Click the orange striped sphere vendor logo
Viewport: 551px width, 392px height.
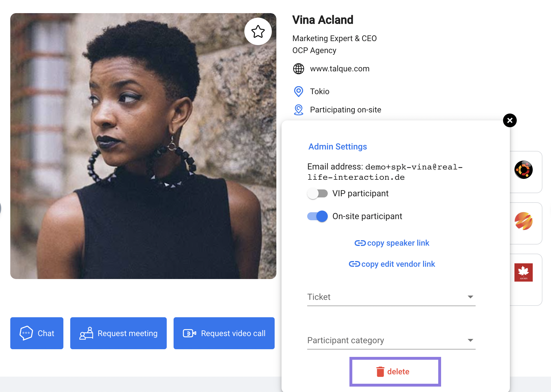[x=523, y=221]
